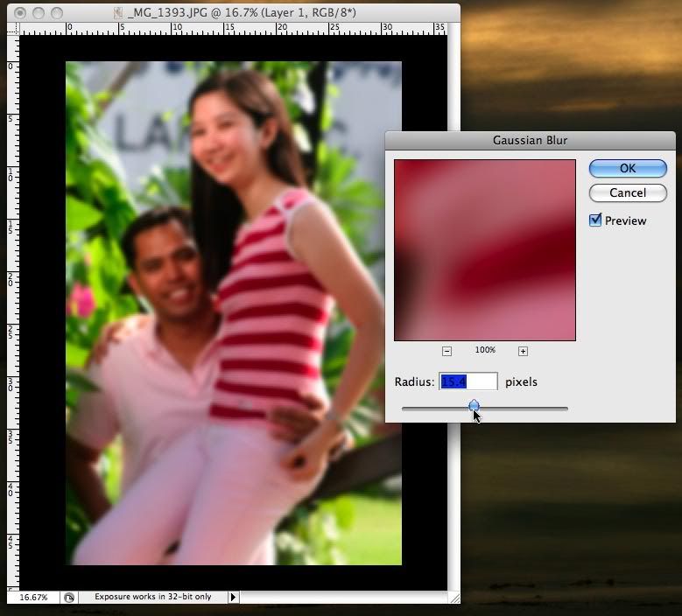This screenshot has width=682, height=616.
Task: Click the Gaussian Blur dialog title bar
Action: (x=530, y=140)
